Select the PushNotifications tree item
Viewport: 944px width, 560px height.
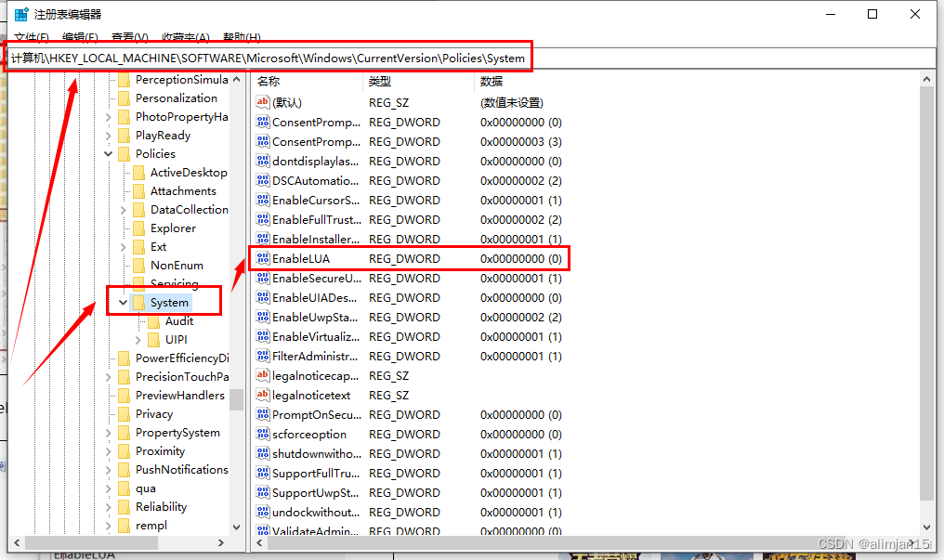tap(182, 470)
